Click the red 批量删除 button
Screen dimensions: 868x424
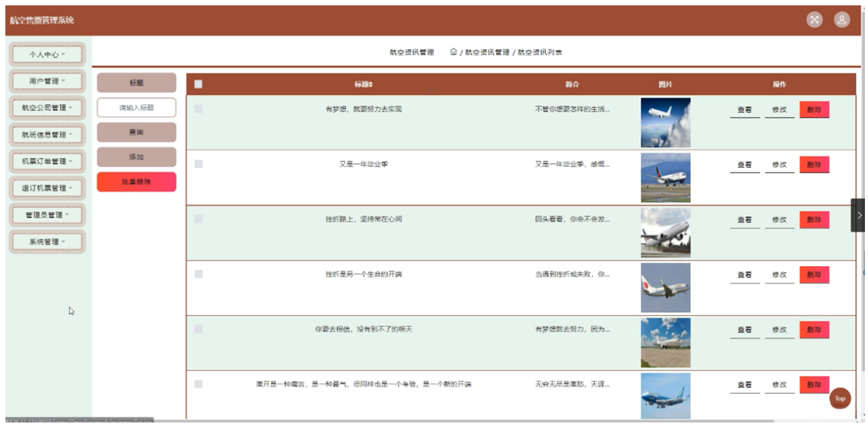tap(136, 182)
